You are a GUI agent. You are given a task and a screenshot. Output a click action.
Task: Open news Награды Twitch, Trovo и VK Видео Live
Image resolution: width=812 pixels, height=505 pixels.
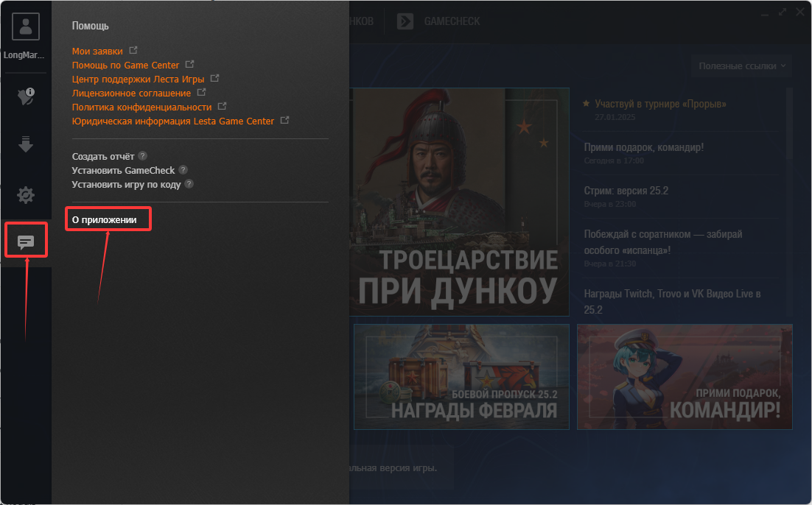[672, 302]
